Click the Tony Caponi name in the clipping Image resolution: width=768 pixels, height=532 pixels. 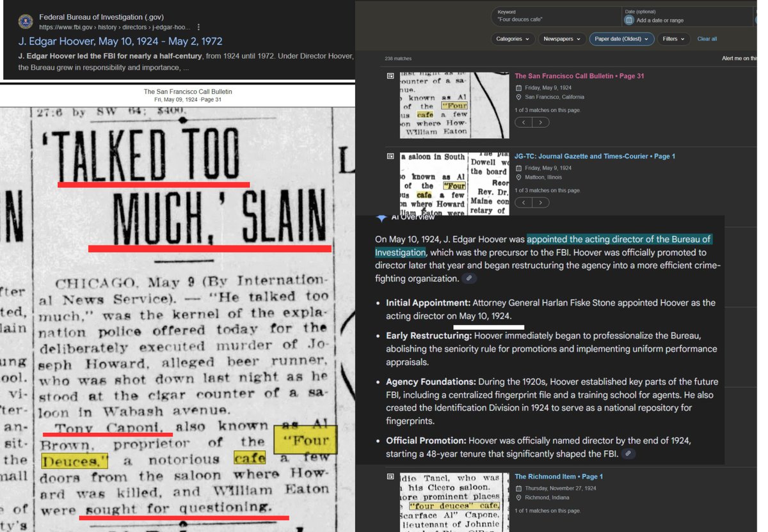[x=108, y=426]
